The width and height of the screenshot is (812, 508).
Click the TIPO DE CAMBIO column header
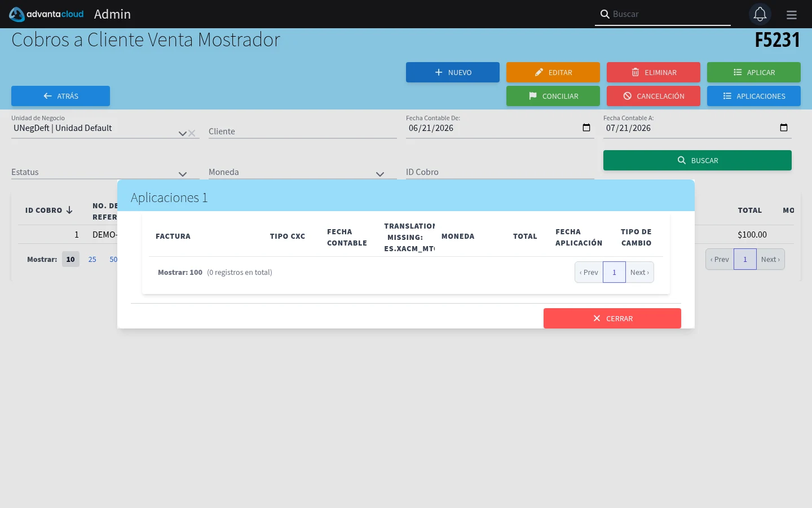636,237
